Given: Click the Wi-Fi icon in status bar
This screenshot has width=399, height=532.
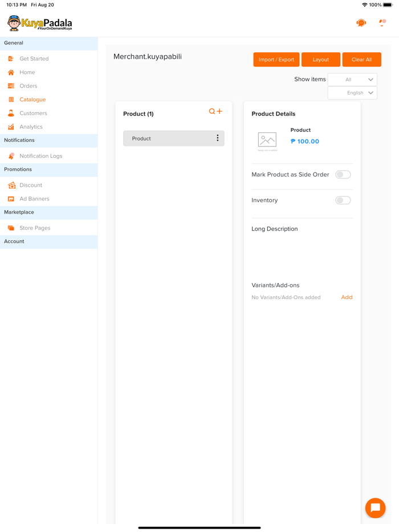Looking at the screenshot, I should (365, 5).
